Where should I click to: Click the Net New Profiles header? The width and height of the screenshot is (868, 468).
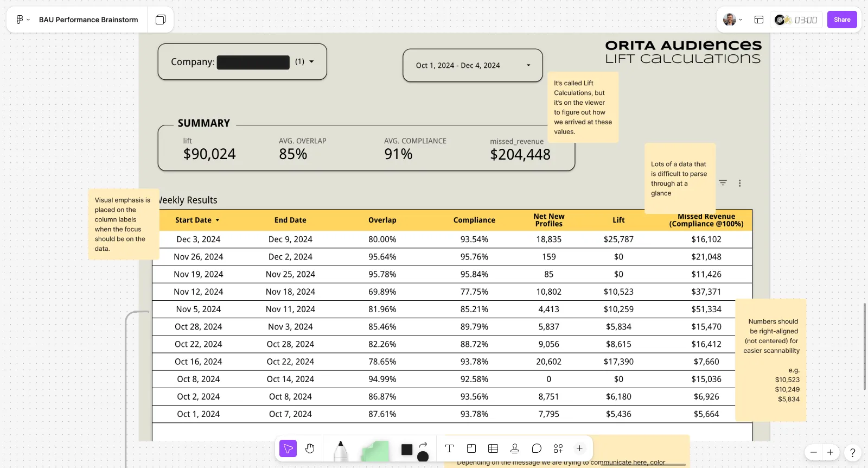pyautogui.click(x=549, y=220)
